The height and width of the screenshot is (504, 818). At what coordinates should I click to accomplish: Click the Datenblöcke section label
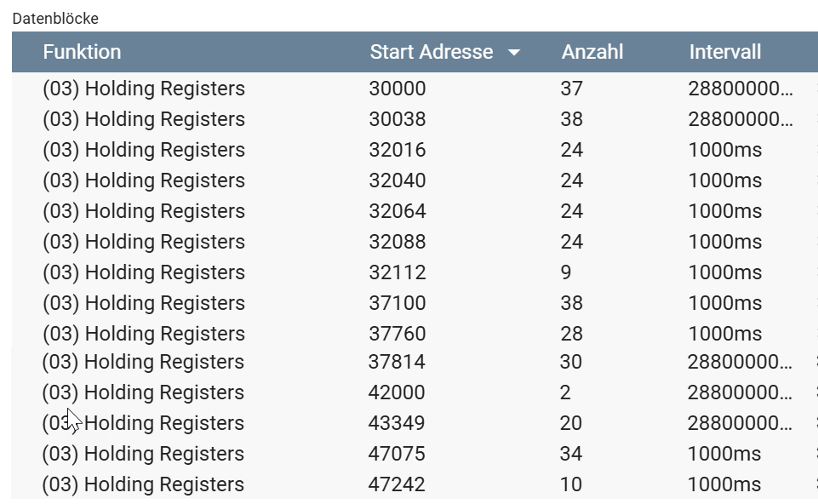point(55,18)
